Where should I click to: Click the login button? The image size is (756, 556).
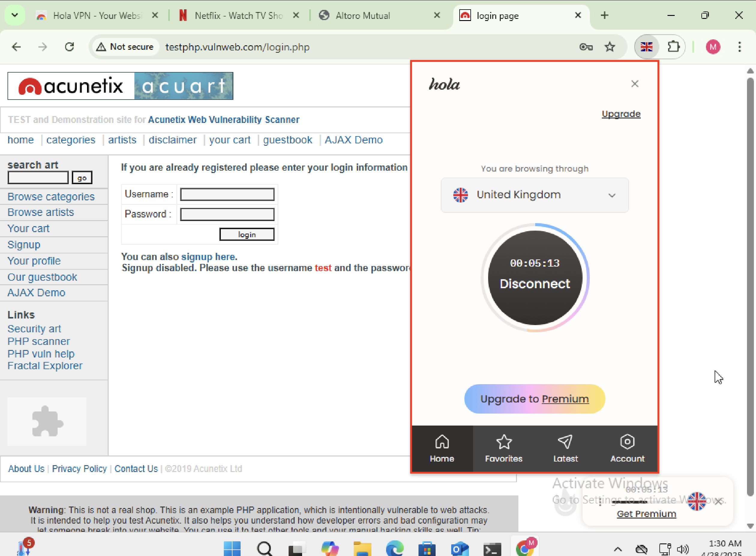click(247, 234)
